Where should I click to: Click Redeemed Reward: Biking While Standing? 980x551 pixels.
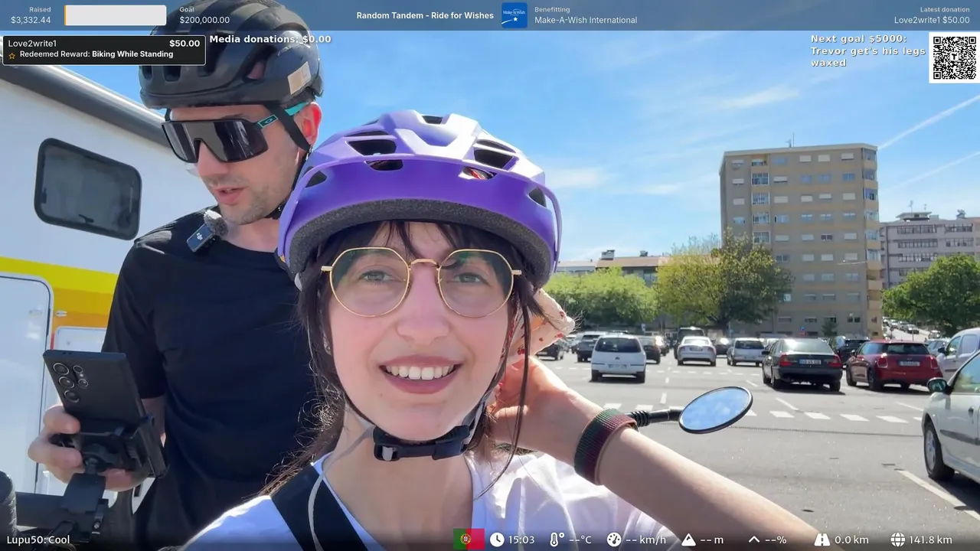[96, 54]
